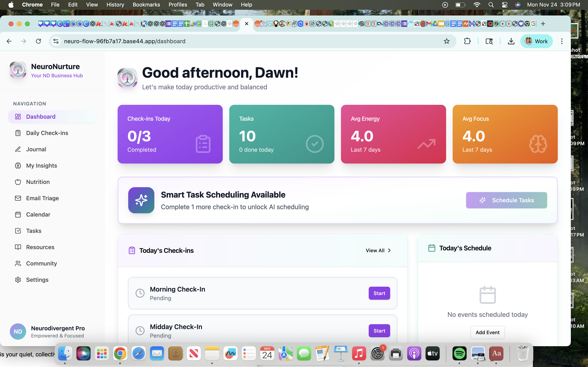Click the Calendar icon in navigation

[x=18, y=214]
